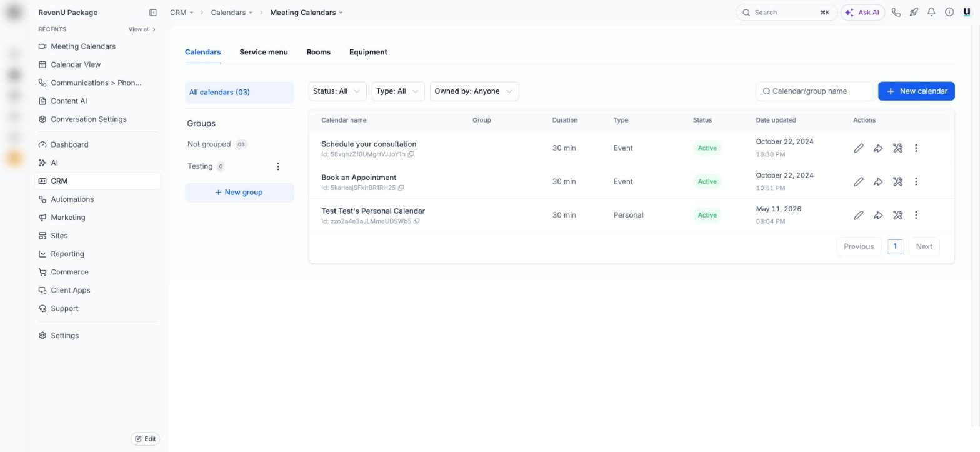Open the Owned by: Anyone dropdown

tap(474, 91)
